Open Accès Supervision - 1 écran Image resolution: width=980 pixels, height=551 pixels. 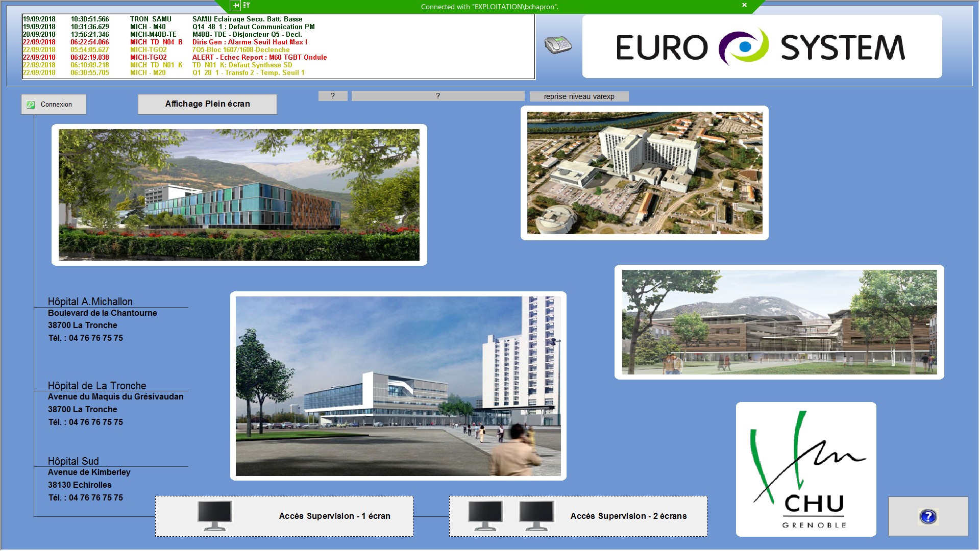(x=334, y=516)
